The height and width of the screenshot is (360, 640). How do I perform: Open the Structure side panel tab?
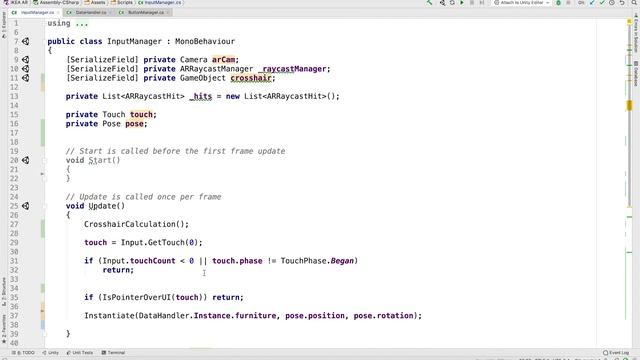[x=4, y=291]
